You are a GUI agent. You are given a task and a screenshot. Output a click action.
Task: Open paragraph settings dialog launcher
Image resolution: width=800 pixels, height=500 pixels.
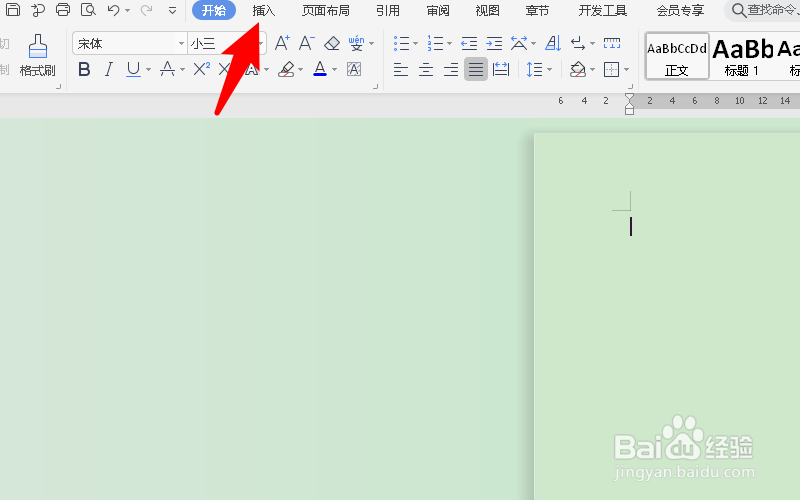pyautogui.click(x=631, y=87)
